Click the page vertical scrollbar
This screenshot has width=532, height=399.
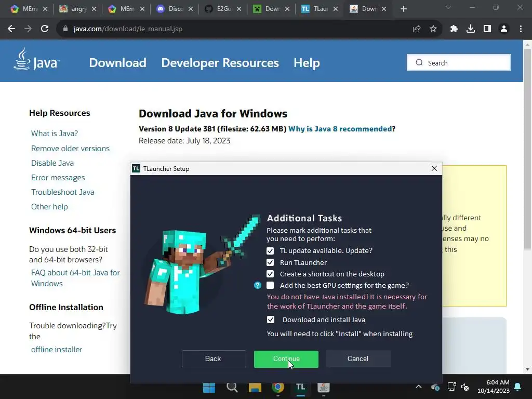coord(527,150)
